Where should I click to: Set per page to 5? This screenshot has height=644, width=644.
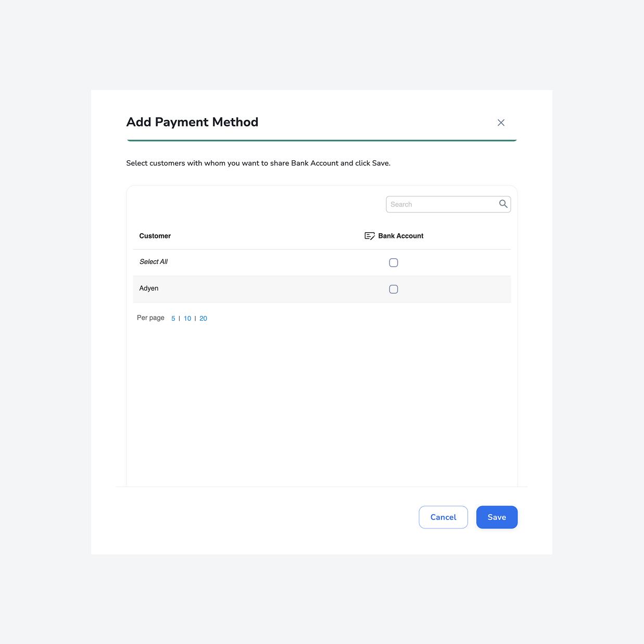click(x=172, y=318)
